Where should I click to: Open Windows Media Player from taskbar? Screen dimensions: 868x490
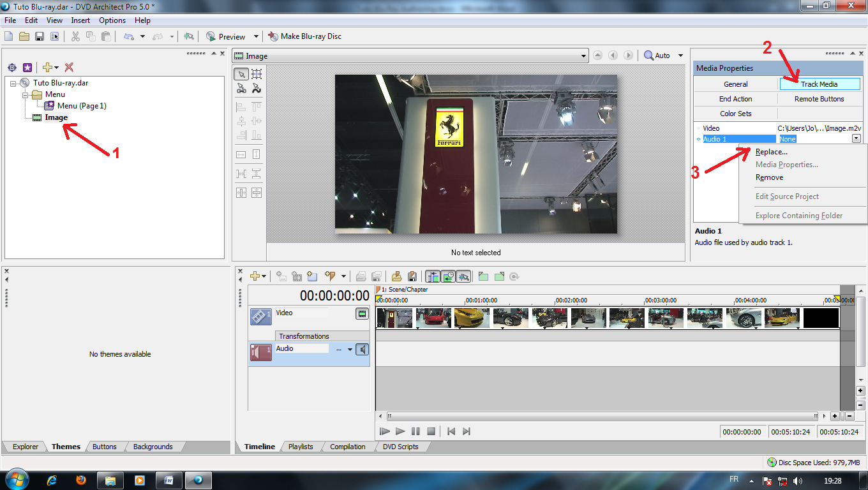click(x=139, y=480)
